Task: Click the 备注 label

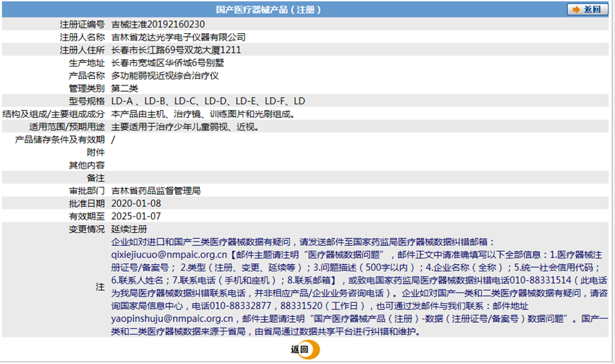Action: click(x=96, y=178)
